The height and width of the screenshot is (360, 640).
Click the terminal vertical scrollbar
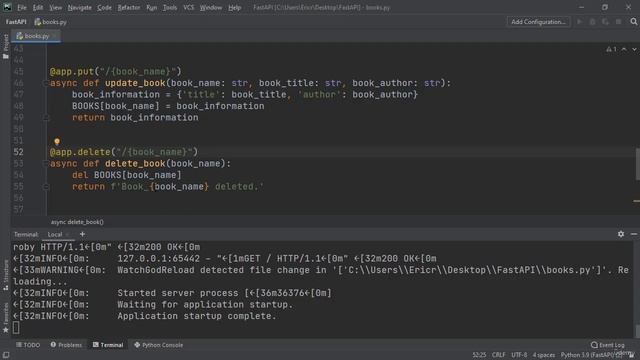637,330
